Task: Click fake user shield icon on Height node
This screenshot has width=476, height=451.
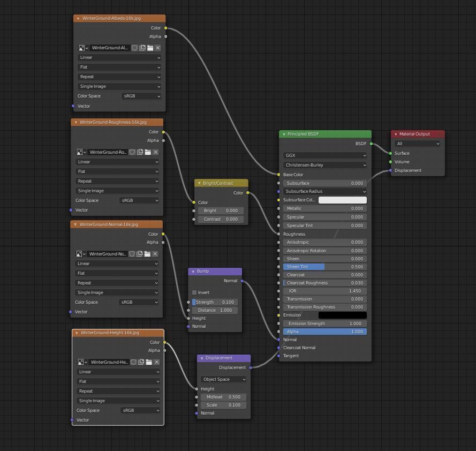Action: (133, 362)
